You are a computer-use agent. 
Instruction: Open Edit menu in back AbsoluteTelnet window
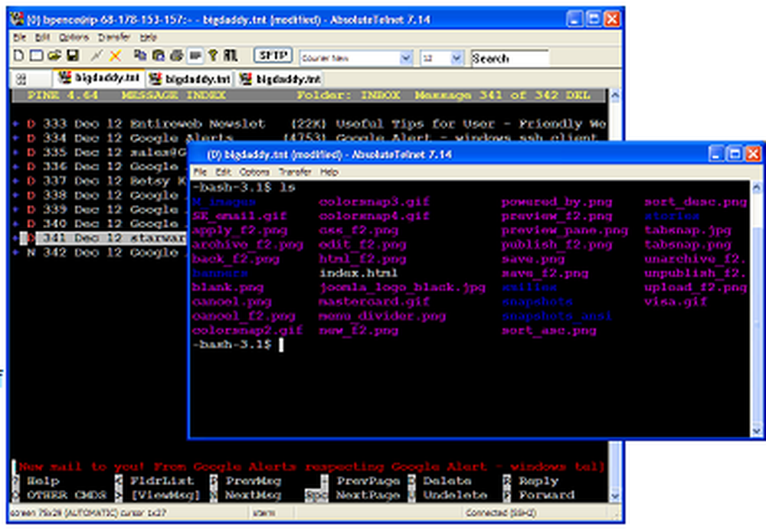(x=42, y=38)
